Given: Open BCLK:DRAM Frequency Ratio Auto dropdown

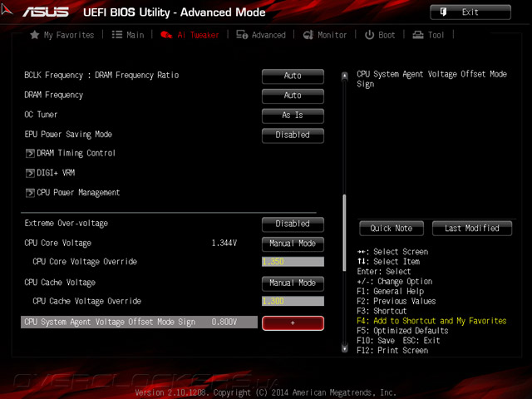Looking at the screenshot, I should tap(293, 76).
